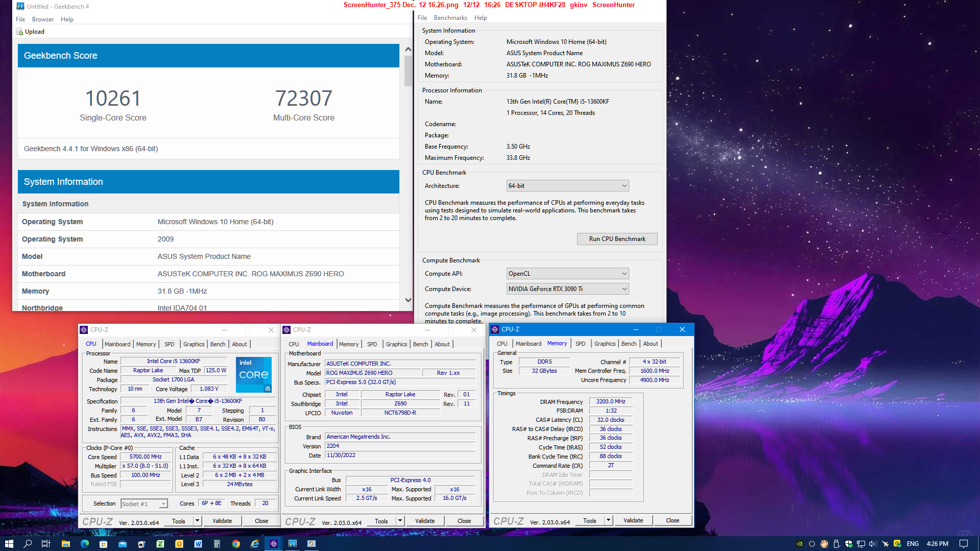Open Microsoft Store from the taskbar
The width and height of the screenshot is (980, 551).
click(x=103, y=544)
